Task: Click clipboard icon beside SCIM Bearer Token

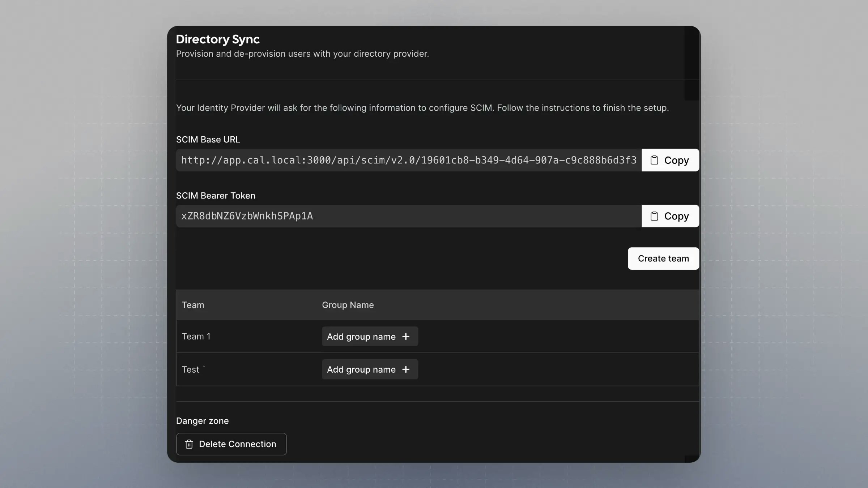Action: click(654, 216)
